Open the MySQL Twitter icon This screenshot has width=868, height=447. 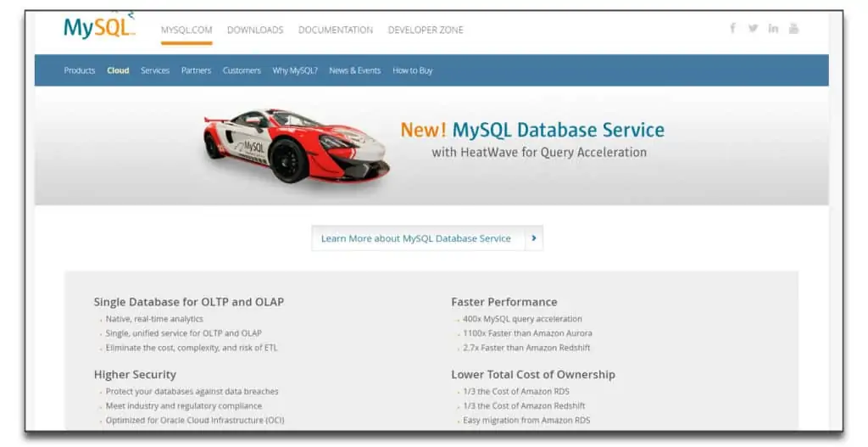pos(753,28)
